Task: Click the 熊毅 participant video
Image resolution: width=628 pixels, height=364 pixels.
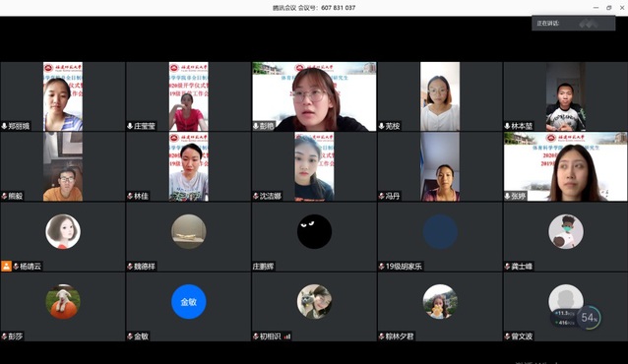Action: pos(63,166)
